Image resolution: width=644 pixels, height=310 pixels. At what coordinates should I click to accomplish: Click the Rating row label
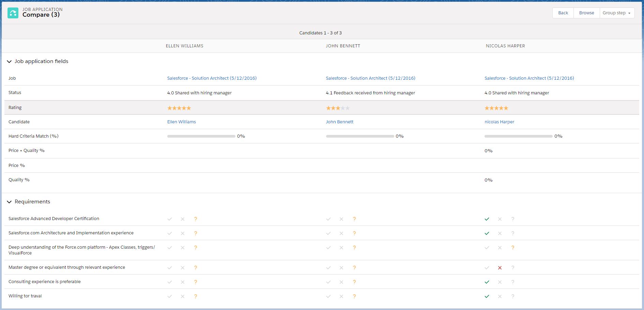pyautogui.click(x=15, y=108)
